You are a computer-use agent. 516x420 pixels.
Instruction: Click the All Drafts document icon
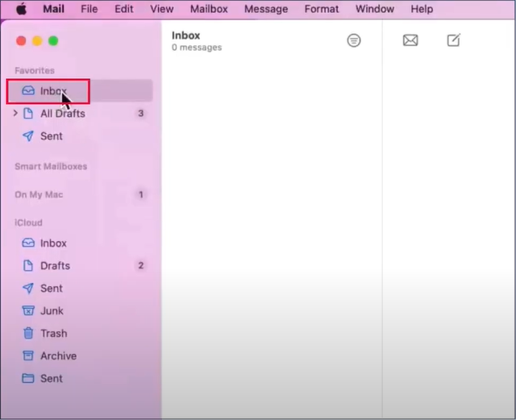[x=28, y=113]
